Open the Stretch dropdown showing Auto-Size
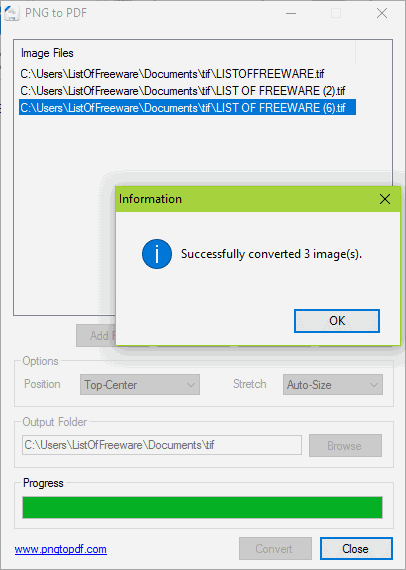The width and height of the screenshot is (406, 570). [x=333, y=385]
